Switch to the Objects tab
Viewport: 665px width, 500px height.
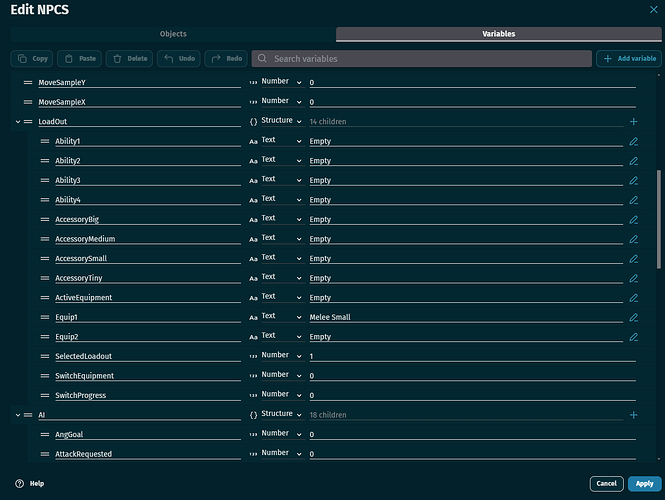click(x=173, y=34)
